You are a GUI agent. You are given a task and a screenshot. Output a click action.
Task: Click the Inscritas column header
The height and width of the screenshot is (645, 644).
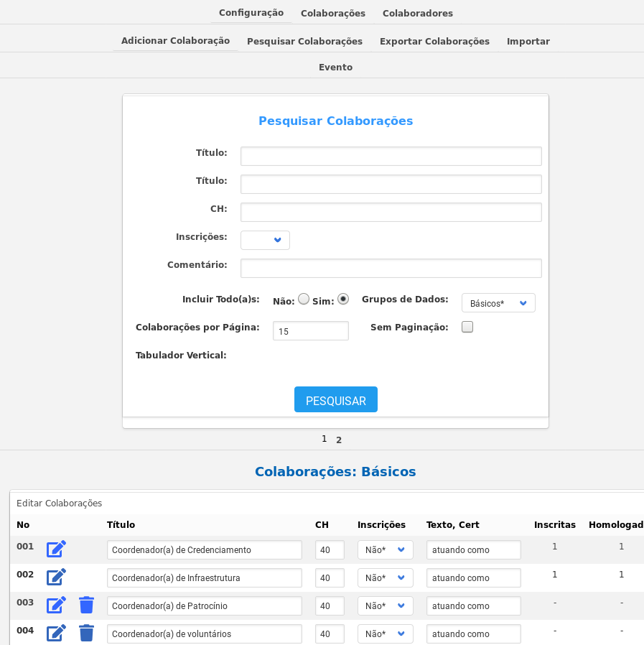[555, 524]
